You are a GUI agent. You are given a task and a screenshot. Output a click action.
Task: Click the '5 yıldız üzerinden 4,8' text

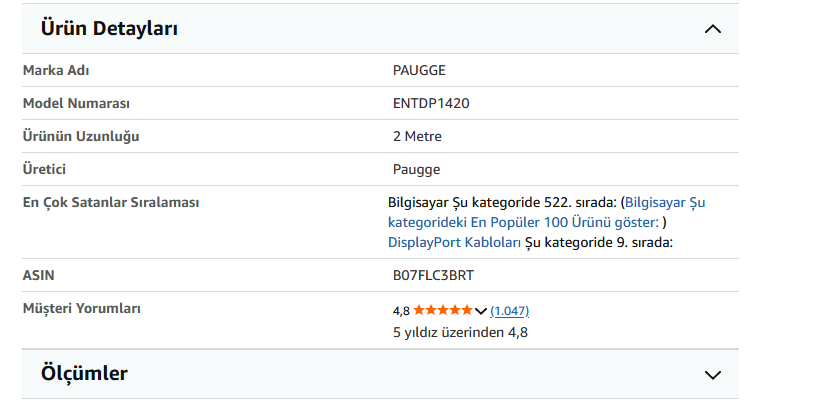point(460,333)
